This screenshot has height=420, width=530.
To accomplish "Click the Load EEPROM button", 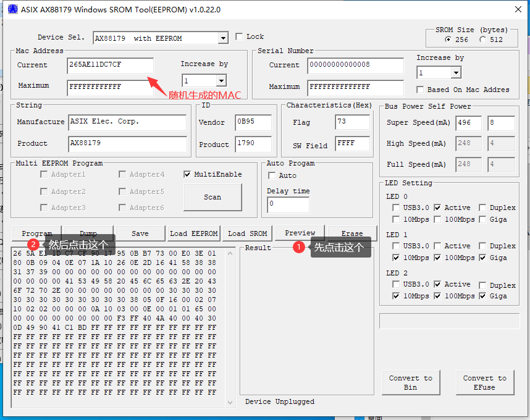I will 194,233.
